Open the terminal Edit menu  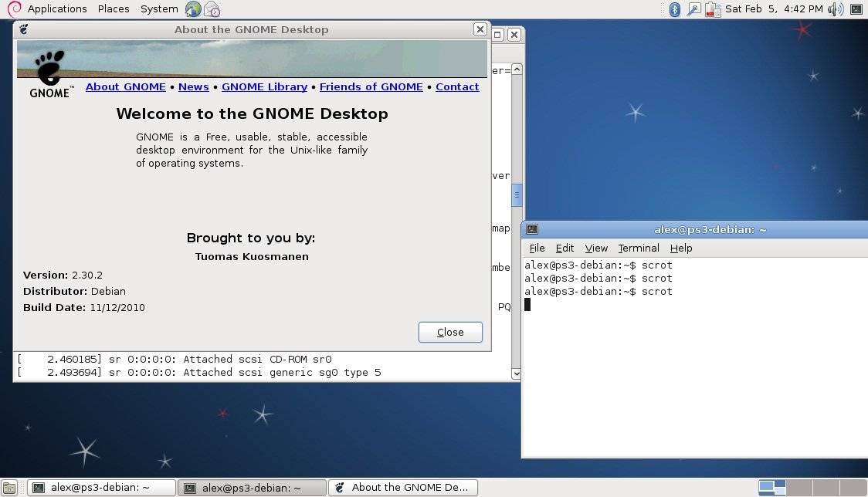pyautogui.click(x=565, y=248)
